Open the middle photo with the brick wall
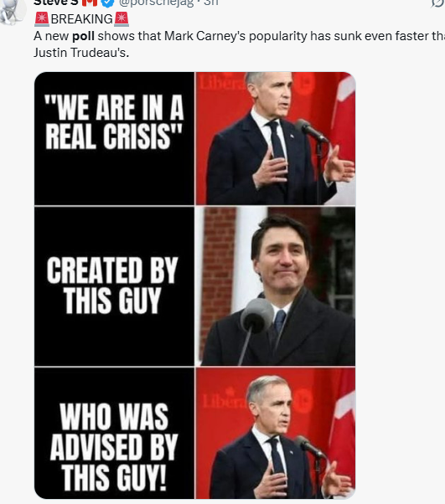This screenshot has width=445, height=504. [x=276, y=286]
